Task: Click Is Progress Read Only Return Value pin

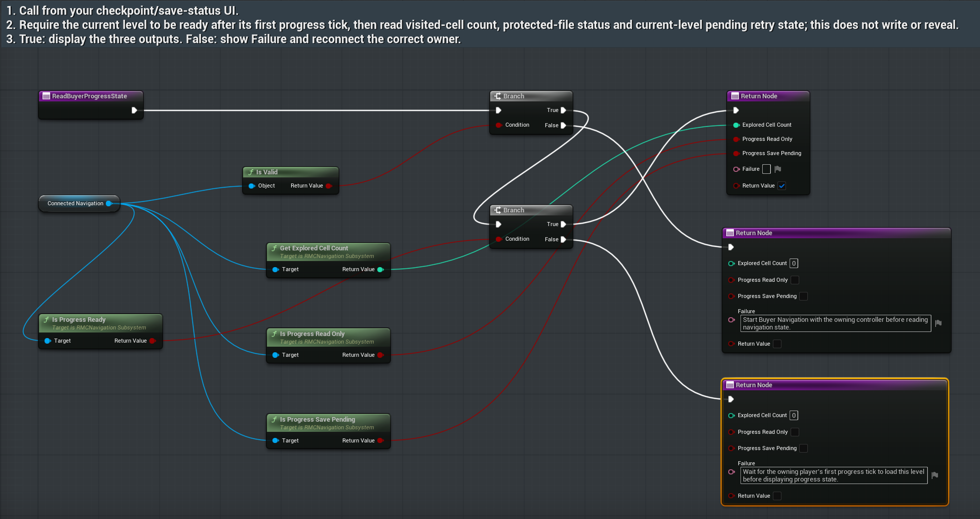Action: [x=380, y=355]
